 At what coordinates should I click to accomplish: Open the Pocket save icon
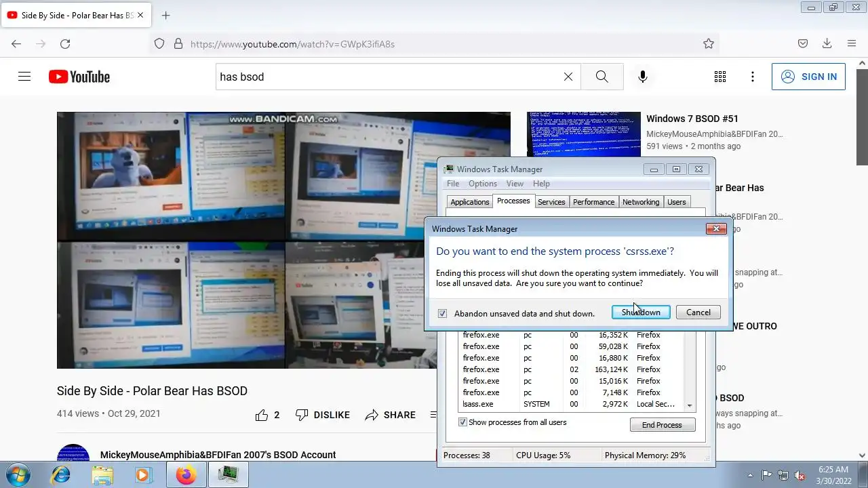pyautogui.click(x=803, y=43)
